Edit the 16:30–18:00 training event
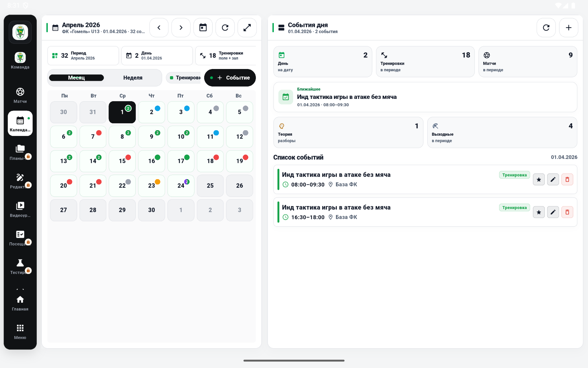 point(553,212)
